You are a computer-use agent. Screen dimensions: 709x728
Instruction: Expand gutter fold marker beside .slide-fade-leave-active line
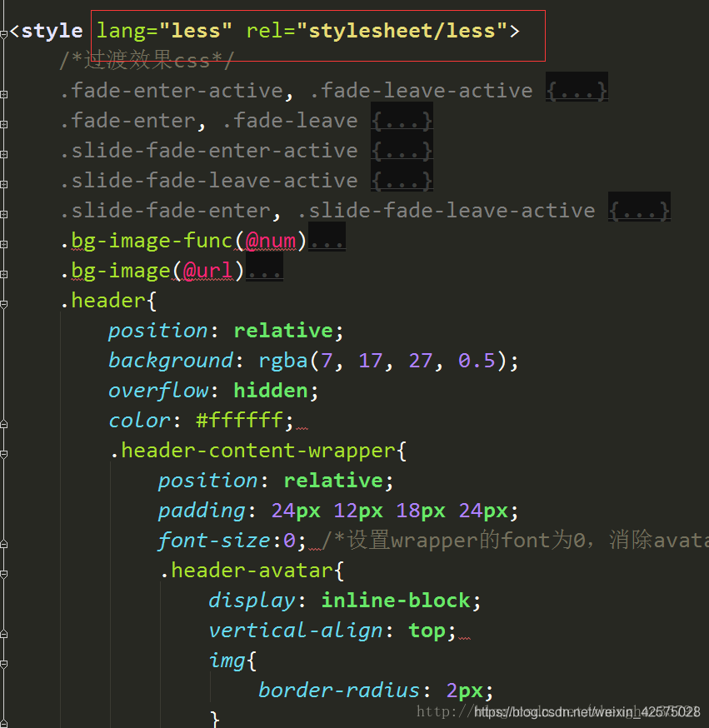[3, 184]
